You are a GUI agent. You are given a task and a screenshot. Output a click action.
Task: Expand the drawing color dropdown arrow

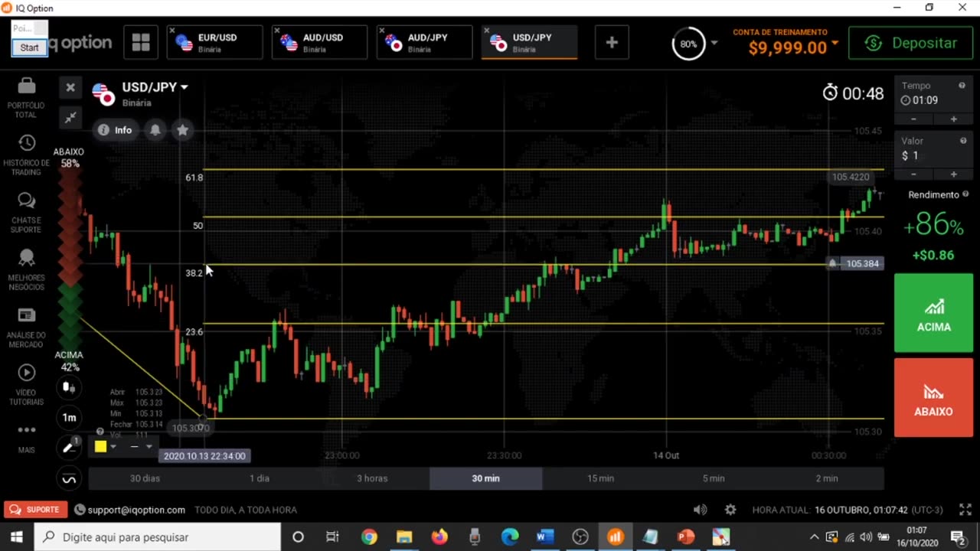tap(113, 446)
